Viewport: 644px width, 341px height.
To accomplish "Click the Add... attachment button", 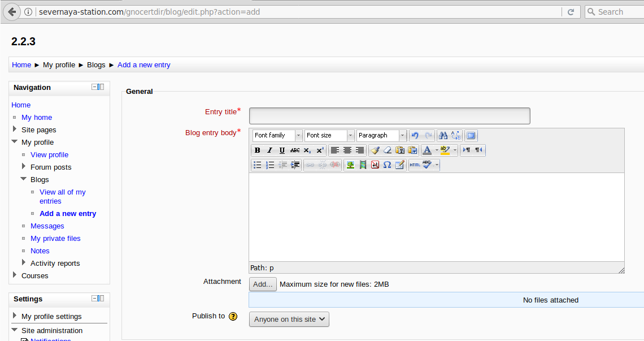I will click(x=263, y=284).
